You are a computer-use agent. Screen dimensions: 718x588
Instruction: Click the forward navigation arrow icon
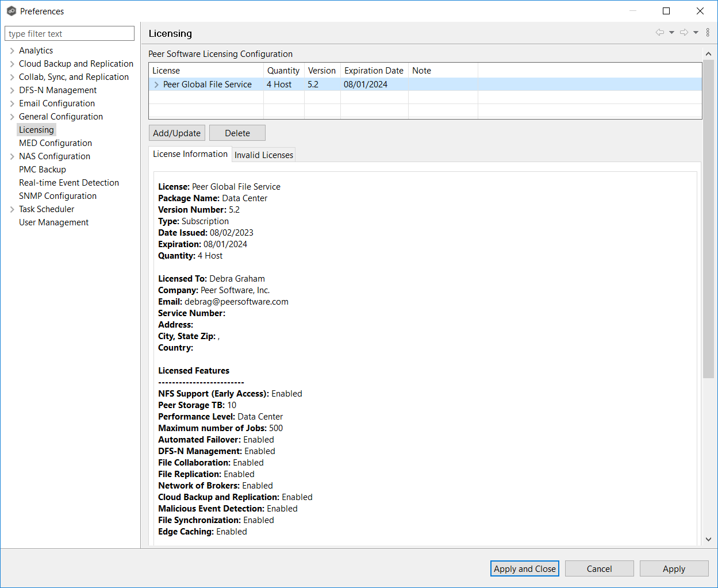[x=684, y=33]
